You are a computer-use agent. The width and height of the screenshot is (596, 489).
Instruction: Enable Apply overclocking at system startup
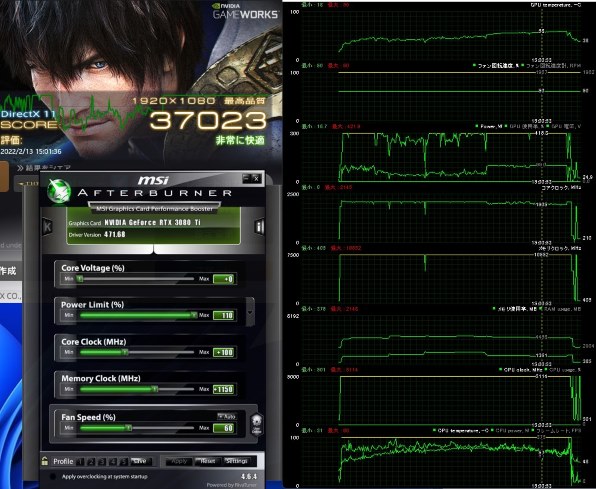[53, 476]
